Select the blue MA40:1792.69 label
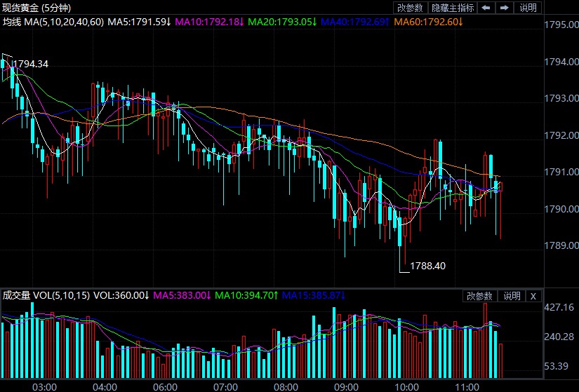This screenshot has width=579, height=392. click(x=355, y=22)
